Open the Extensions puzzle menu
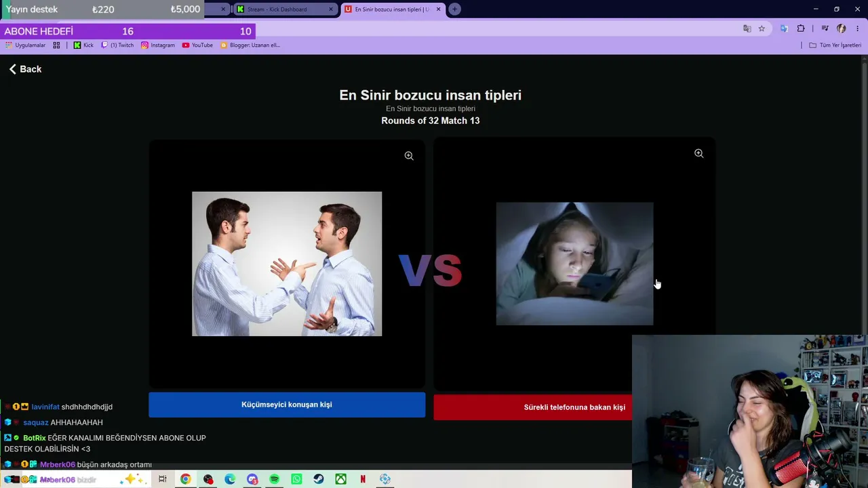The width and height of the screenshot is (868, 488). click(801, 28)
